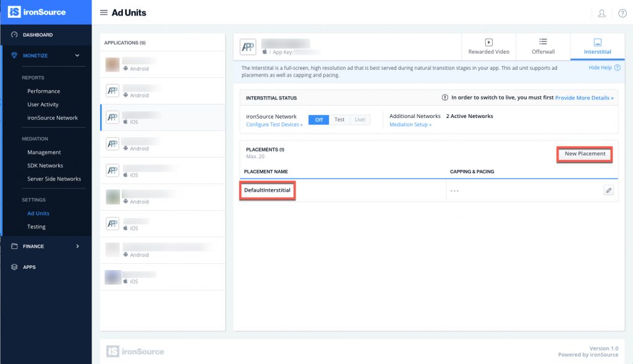Click the Hide Help link
This screenshot has height=364, width=633.
click(x=600, y=68)
